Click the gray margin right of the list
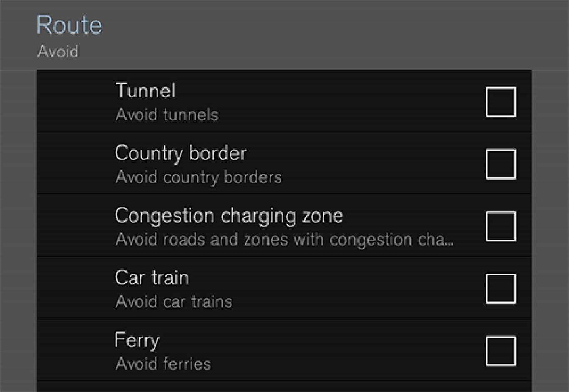Image resolution: width=569 pixels, height=392 pixels. point(550,229)
